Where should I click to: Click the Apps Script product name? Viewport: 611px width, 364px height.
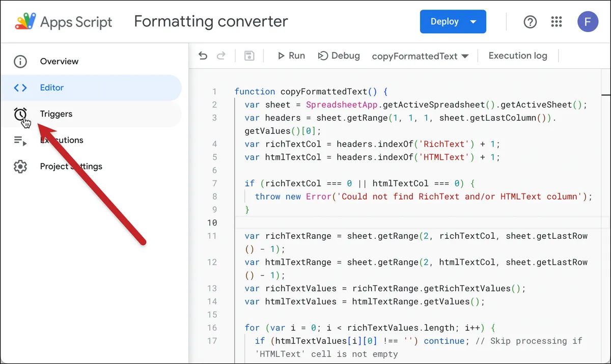76,22
